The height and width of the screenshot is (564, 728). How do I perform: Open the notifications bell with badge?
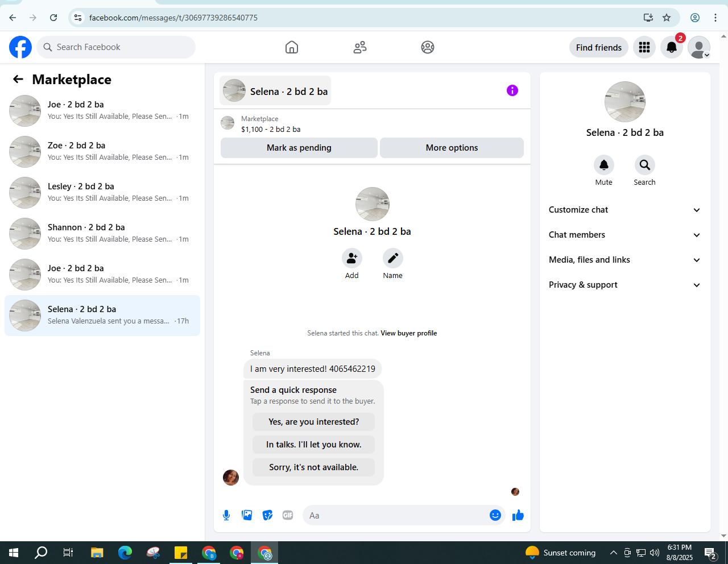672,47
